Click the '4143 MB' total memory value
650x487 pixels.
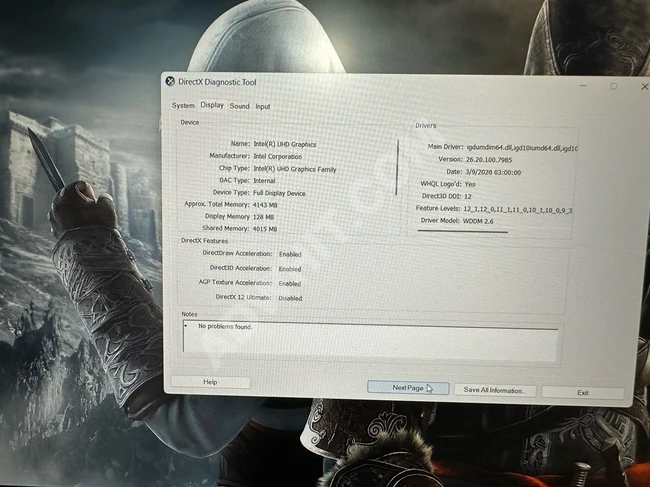click(x=264, y=205)
